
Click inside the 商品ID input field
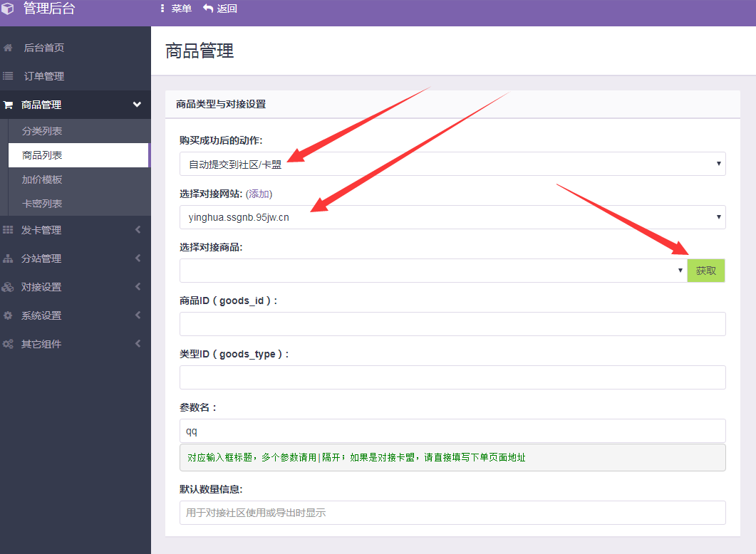click(x=452, y=324)
